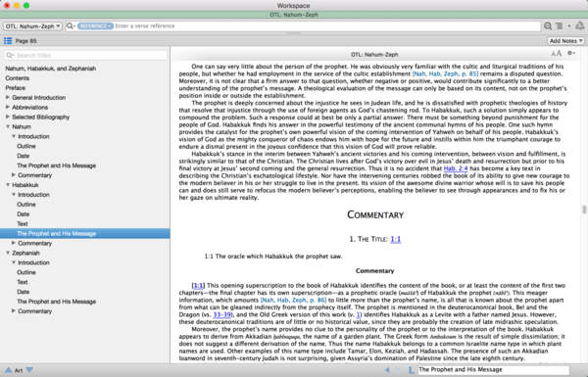This screenshot has width=588, height=377.
Task: Select the Selected Bibliography entry
Action: click(x=40, y=117)
